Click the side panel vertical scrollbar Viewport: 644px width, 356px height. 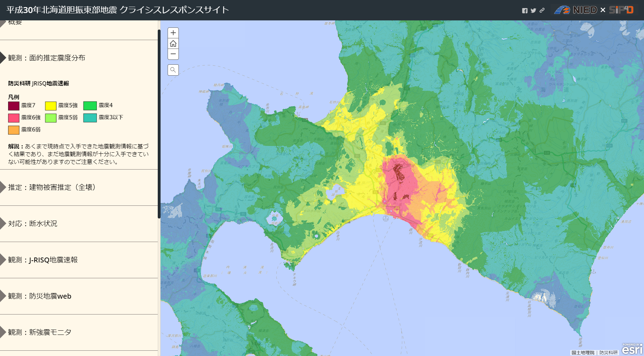159,123
